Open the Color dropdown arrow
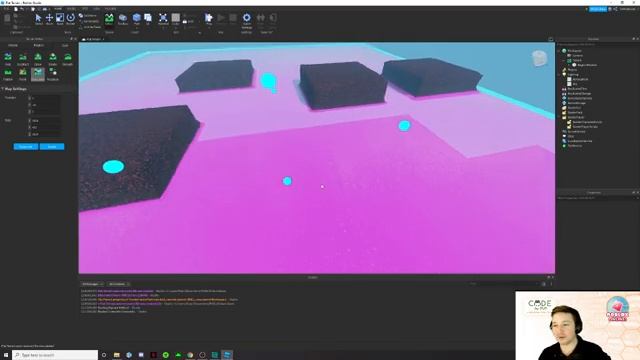The height and width of the screenshot is (360, 640). click(176, 28)
